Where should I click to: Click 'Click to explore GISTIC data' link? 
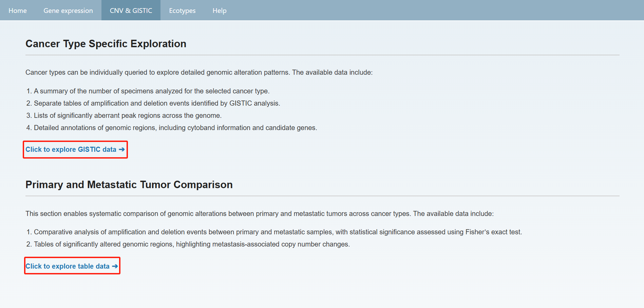[x=71, y=149]
